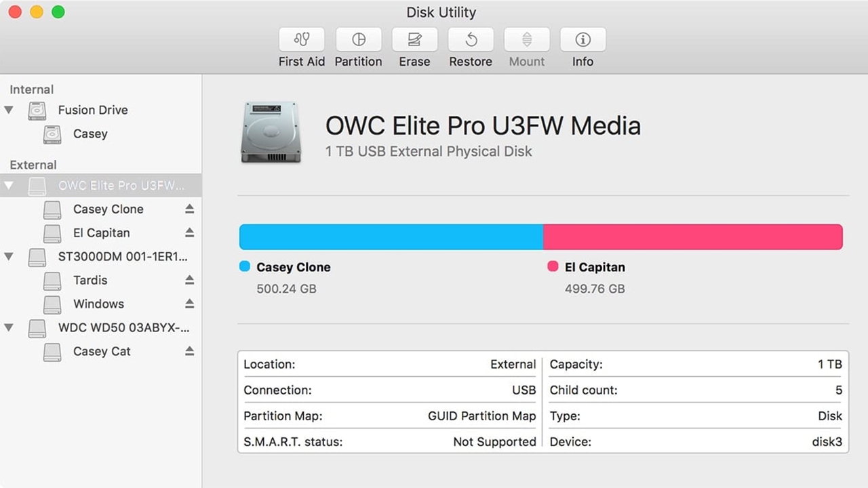The height and width of the screenshot is (488, 868).
Task: Collapse the ST3000DM disk disclosure triangle
Action: point(9,256)
